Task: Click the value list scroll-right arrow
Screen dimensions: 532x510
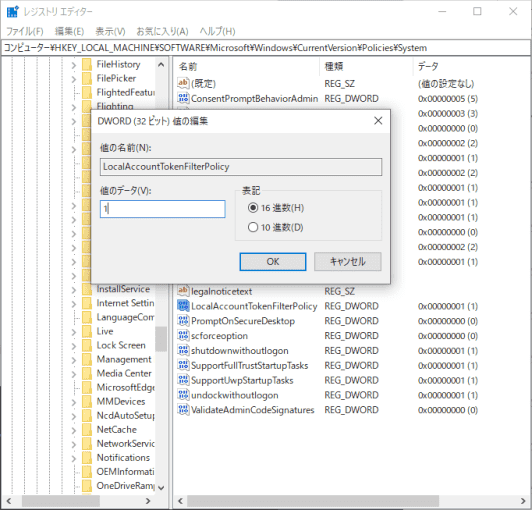Action: tap(523, 501)
